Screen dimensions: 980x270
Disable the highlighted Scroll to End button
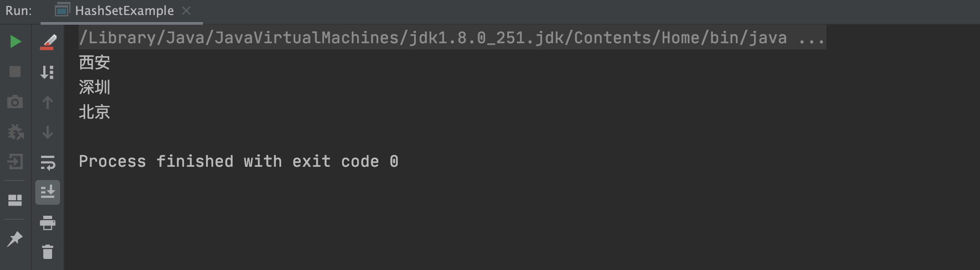tap(48, 192)
